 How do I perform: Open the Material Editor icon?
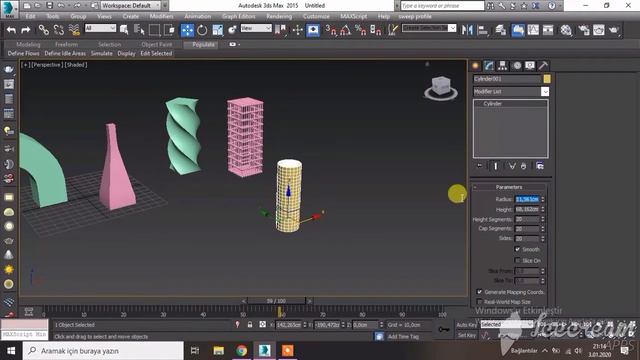[566, 30]
